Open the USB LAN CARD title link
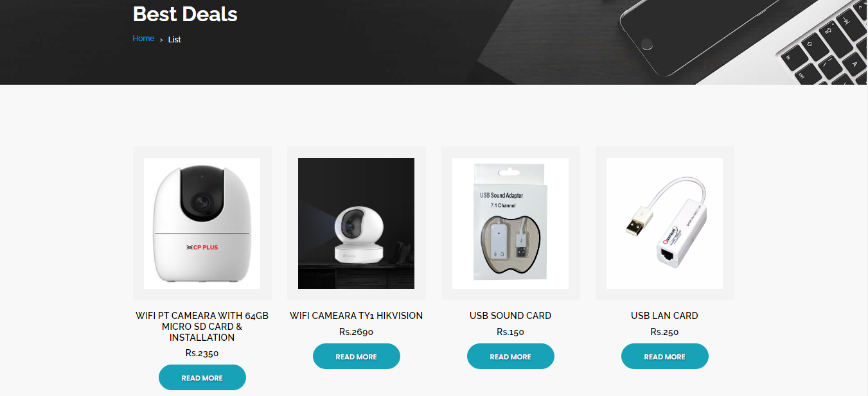 664,316
